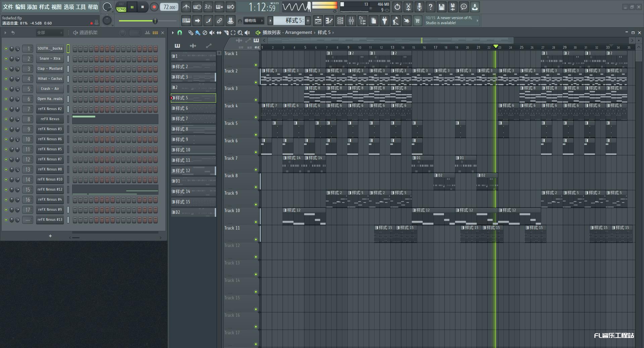Screen dimensions: 644x348
Task: Open the 编辑 menu
Action: point(20,7)
